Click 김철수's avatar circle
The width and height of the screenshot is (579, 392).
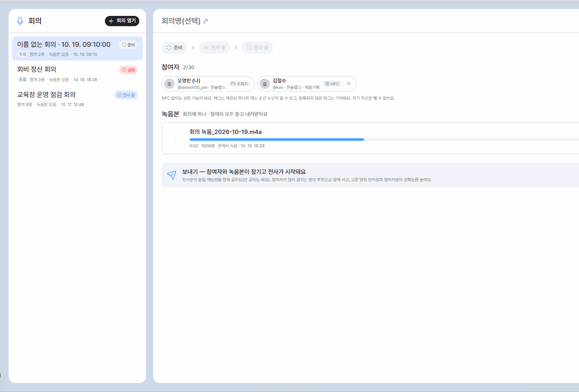tap(265, 84)
